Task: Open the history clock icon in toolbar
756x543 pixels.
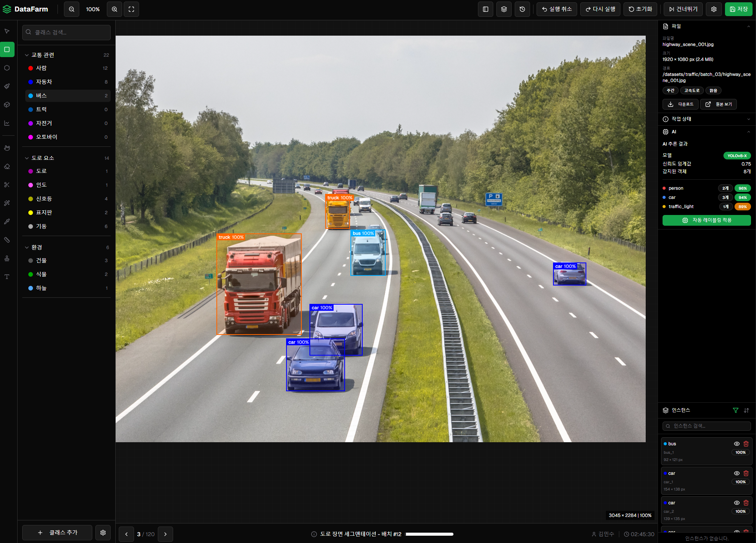Action: click(x=522, y=9)
